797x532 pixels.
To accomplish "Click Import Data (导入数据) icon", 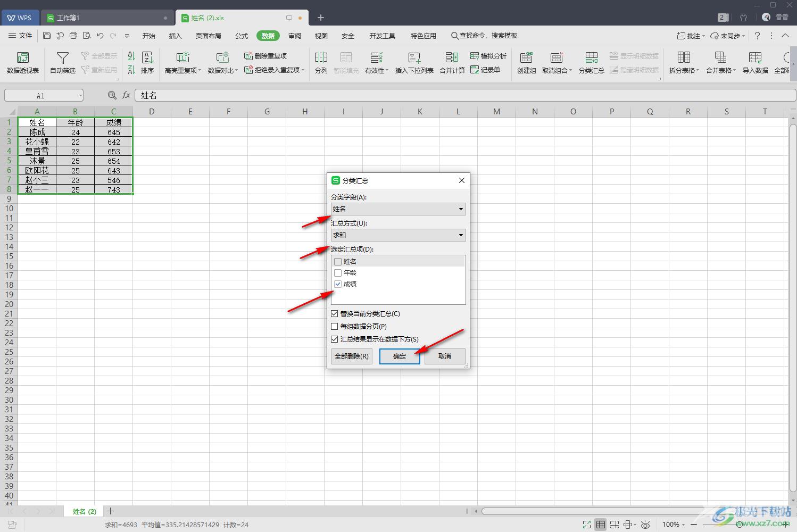I will pos(756,62).
